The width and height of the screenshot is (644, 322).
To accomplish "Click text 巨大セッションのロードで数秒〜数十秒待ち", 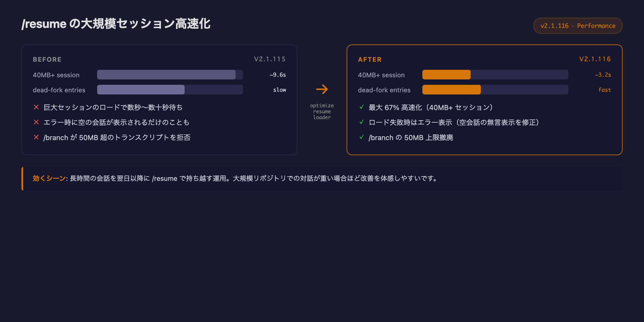I will pos(113,107).
